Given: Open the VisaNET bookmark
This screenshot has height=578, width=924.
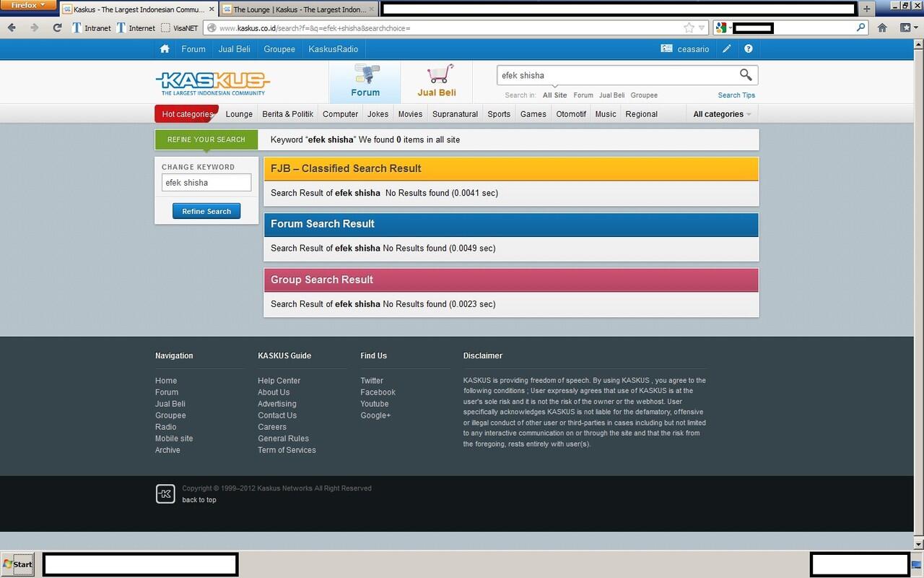Looking at the screenshot, I should (x=179, y=28).
